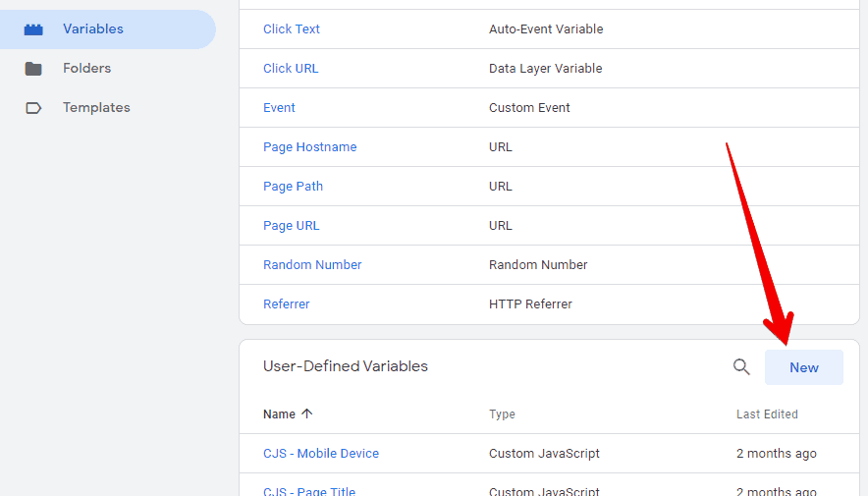This screenshot has height=496, width=868.
Task: Click the Variables brick icon
Action: coord(33,29)
